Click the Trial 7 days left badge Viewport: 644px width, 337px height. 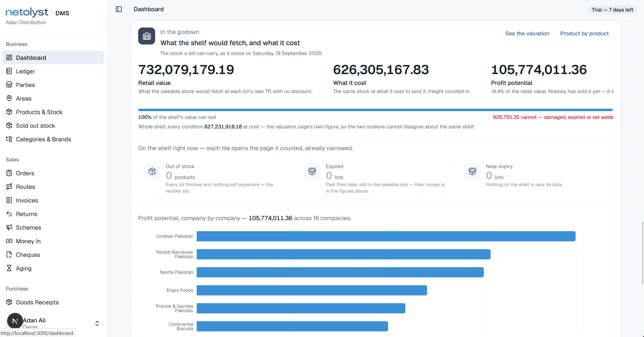tap(612, 10)
